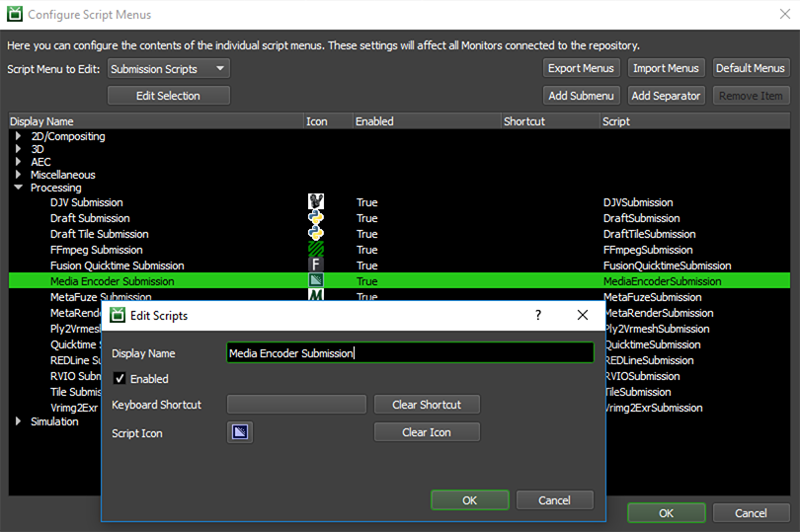This screenshot has height=532, width=800.
Task: Expand the Miscellaneous tree group
Action: click(x=18, y=175)
